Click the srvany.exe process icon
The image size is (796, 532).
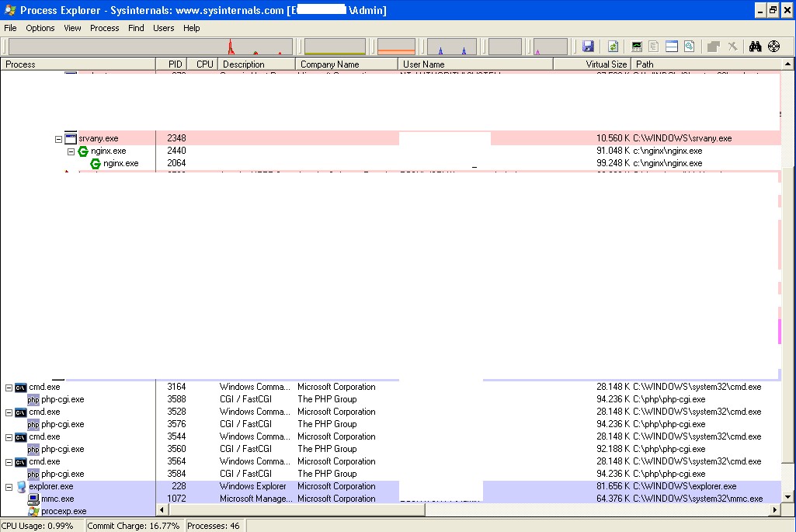click(71, 138)
